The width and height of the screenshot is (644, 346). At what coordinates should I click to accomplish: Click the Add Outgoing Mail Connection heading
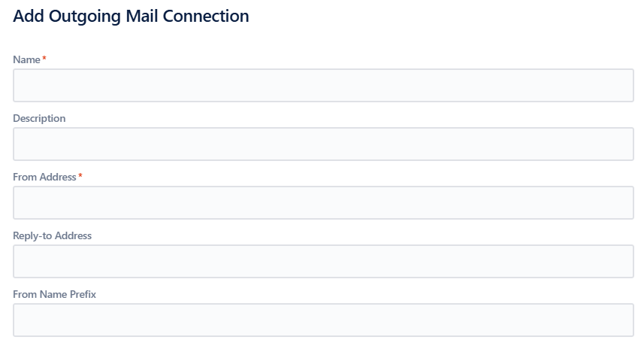coord(131,16)
